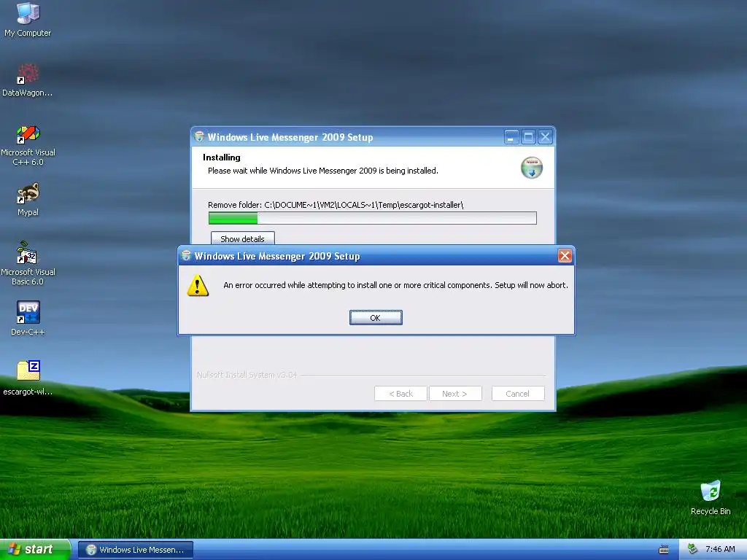Click the greyed Next button

(455, 393)
